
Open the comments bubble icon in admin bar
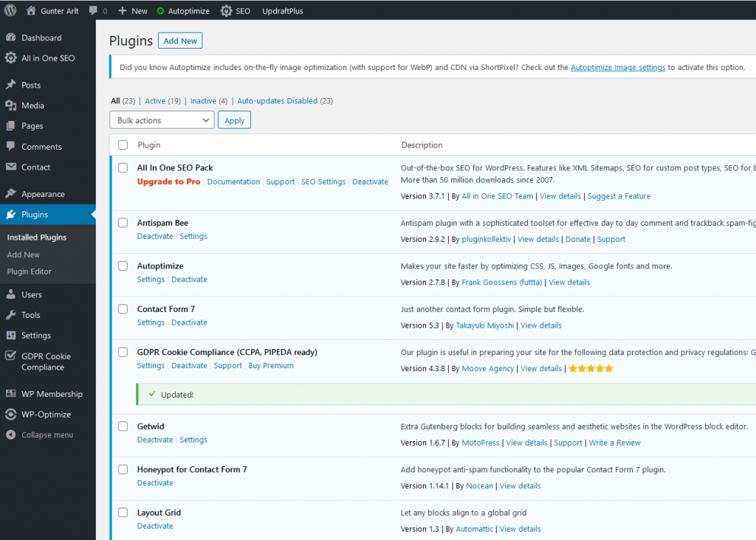93,10
